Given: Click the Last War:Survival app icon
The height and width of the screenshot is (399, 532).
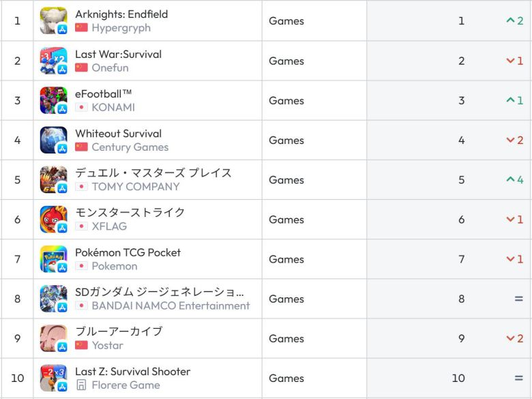Looking at the screenshot, I should tap(53, 61).
